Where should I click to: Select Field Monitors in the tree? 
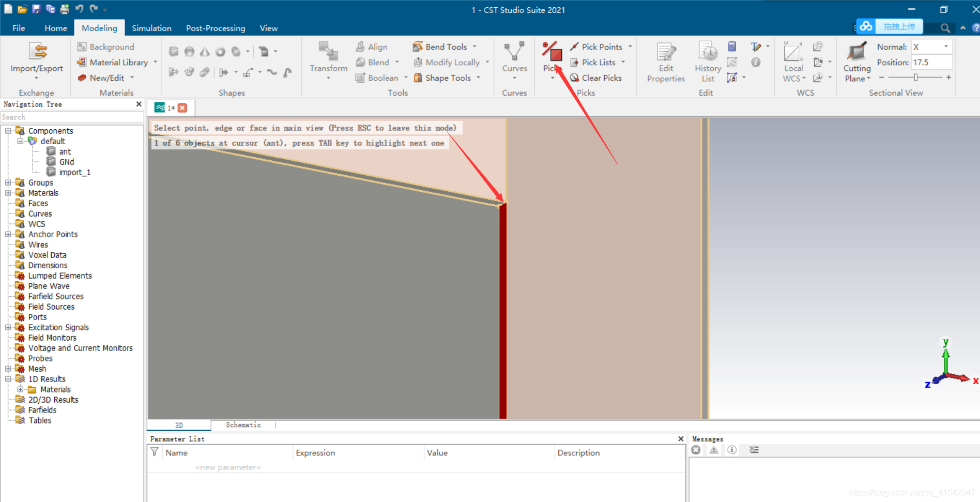pyautogui.click(x=52, y=338)
